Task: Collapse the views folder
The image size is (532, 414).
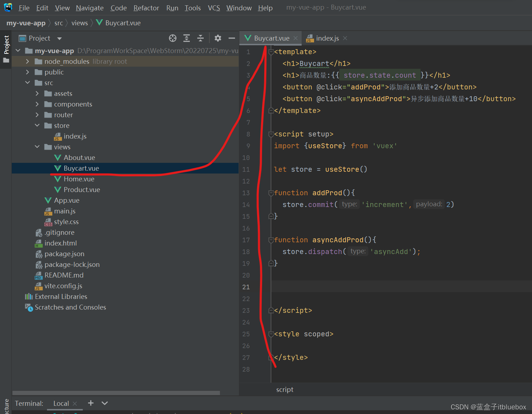Action: pos(37,147)
